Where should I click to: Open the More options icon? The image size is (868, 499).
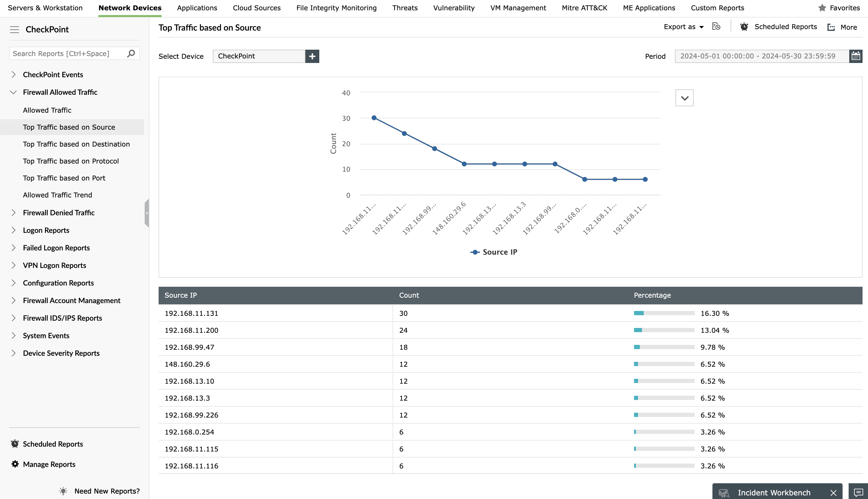coord(831,27)
